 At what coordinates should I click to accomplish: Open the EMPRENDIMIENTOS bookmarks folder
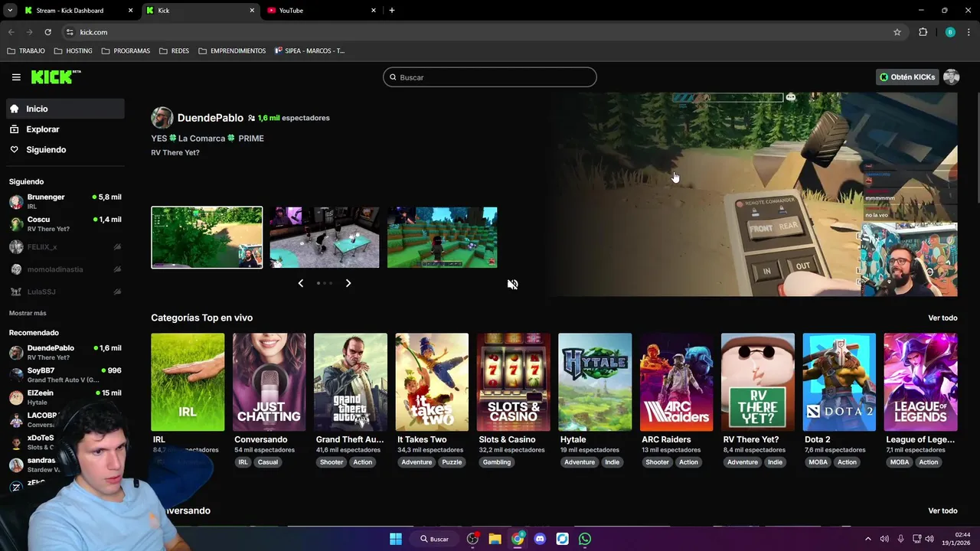232,51
